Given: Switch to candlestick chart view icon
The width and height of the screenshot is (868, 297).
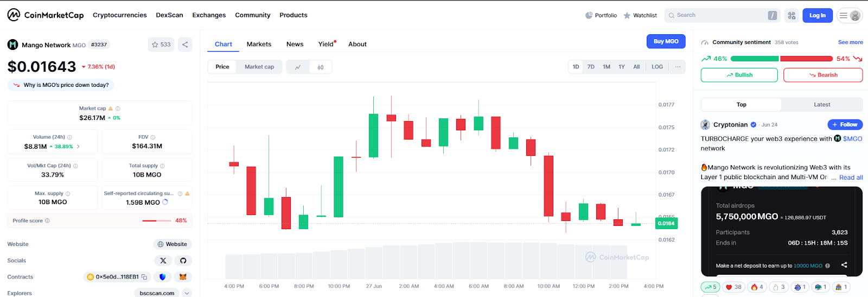Looking at the screenshot, I should click(321, 67).
